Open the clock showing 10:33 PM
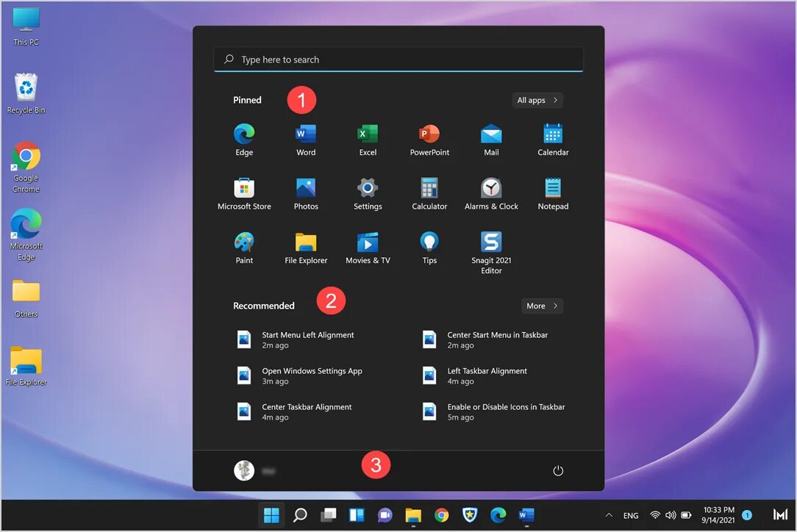Viewport: 797px width, 532px height. 718,514
